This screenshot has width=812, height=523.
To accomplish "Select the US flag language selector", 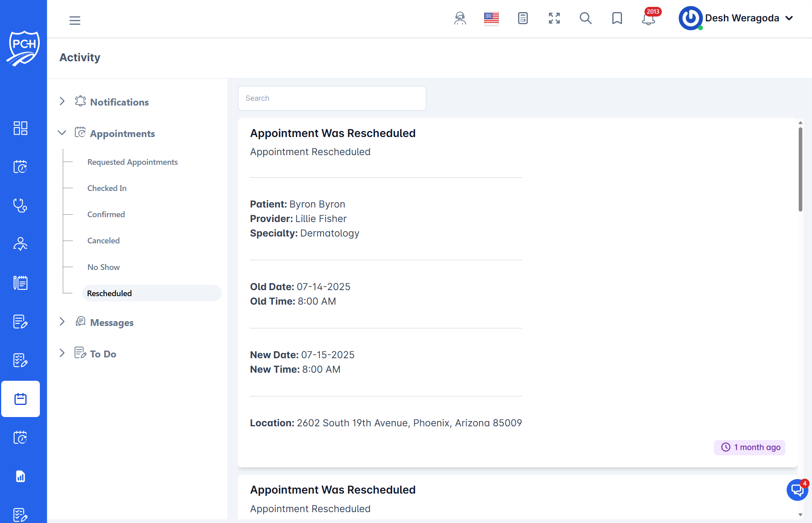I will coord(491,19).
